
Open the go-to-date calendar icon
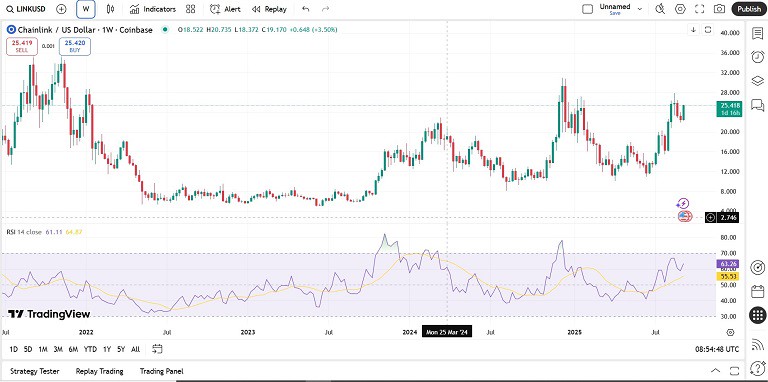click(157, 349)
